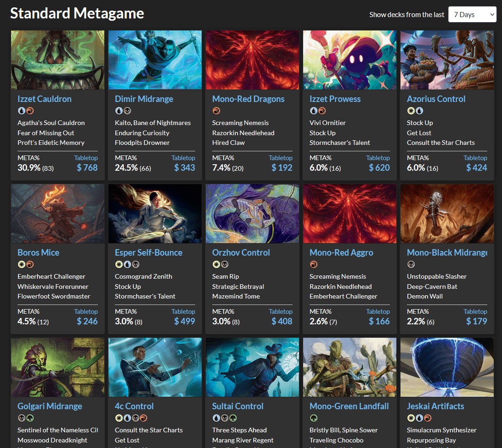Click the Izzet Cauldron card art thumbnail
502x448 pixels.
point(58,60)
